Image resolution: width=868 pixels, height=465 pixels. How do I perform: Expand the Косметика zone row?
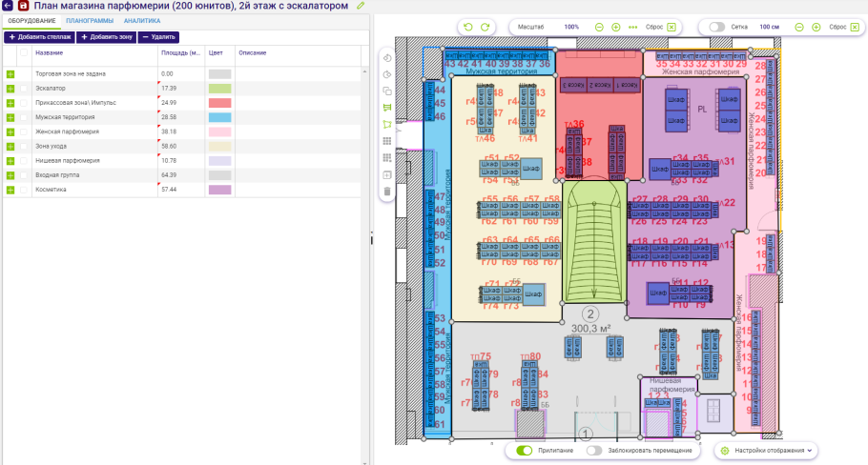pyautogui.click(x=10, y=191)
